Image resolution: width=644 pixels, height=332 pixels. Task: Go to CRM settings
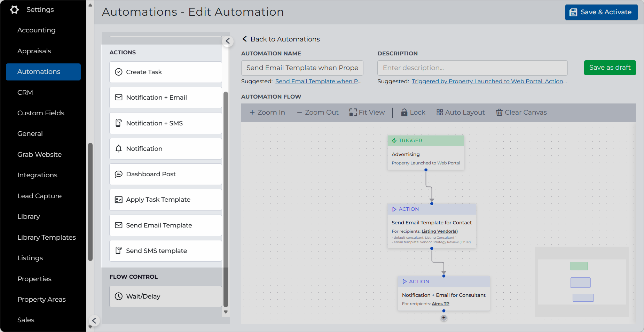(x=25, y=93)
